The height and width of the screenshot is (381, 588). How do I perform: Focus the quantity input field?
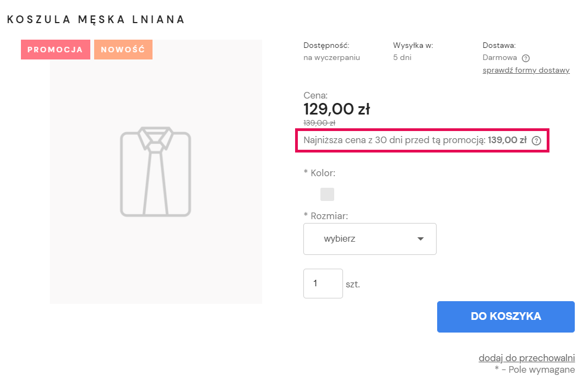tap(323, 284)
